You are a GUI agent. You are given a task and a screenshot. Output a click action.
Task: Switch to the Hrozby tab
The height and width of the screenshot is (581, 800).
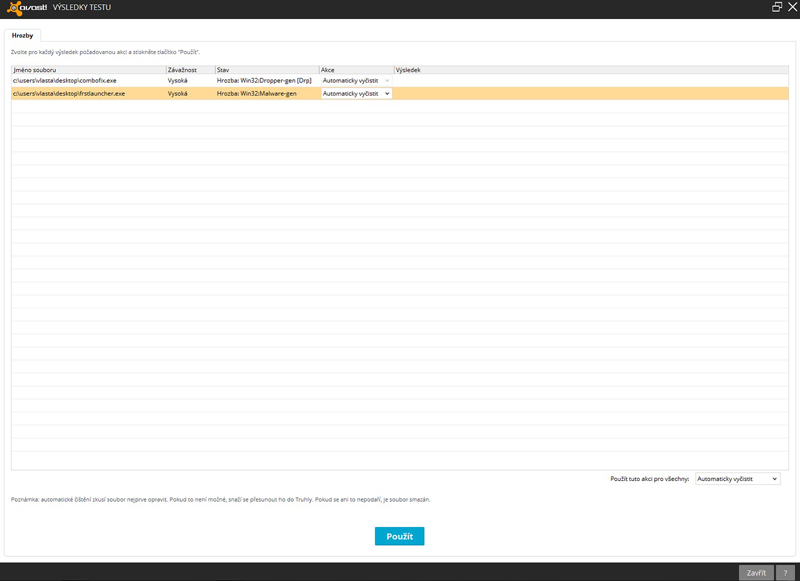(22, 35)
